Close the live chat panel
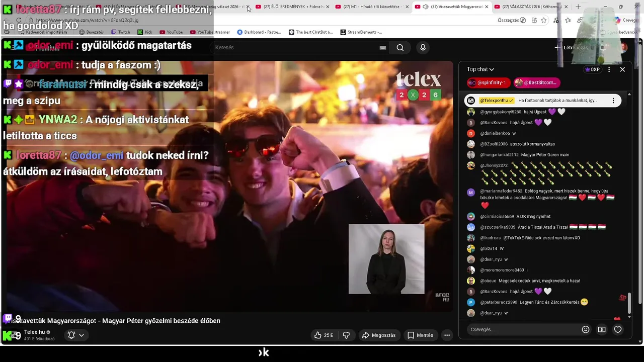The height and width of the screenshot is (362, 644). pos(622,69)
